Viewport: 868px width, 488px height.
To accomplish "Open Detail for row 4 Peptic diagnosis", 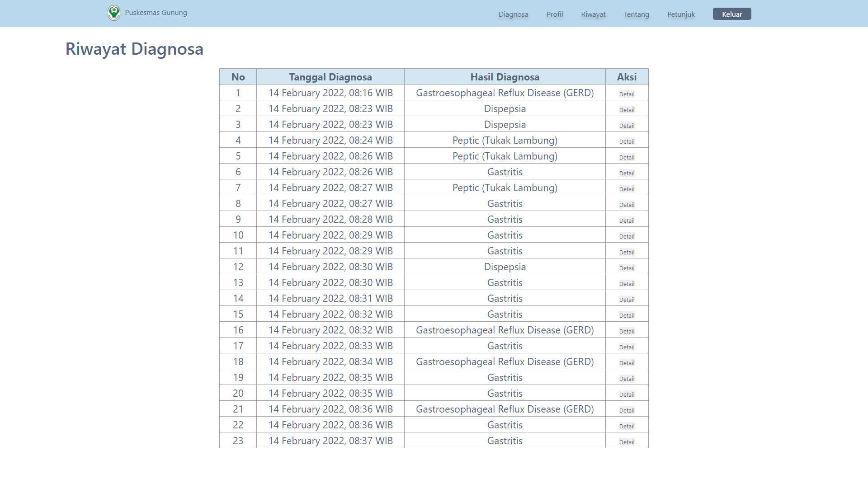I will click(x=627, y=141).
